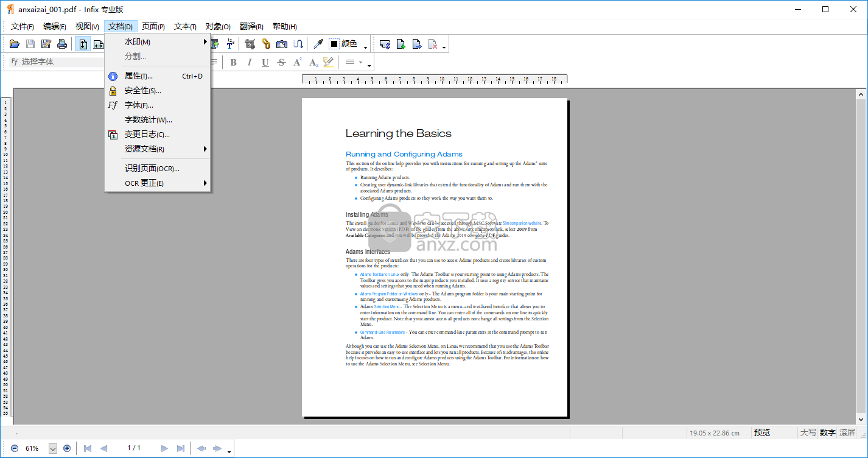Click the vertical scrollbar down arrow
The width and height of the screenshot is (868, 458).
pos(861,419)
